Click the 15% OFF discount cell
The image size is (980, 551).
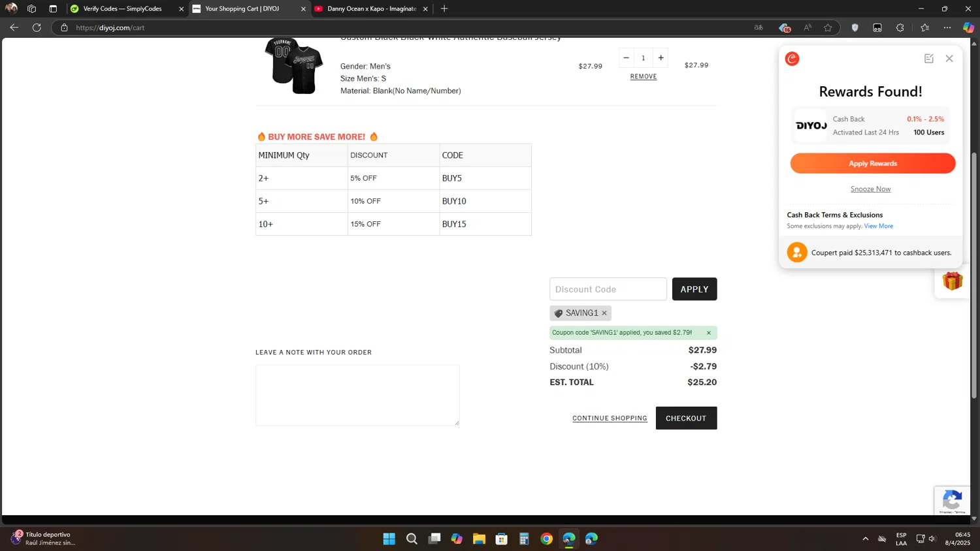click(393, 224)
